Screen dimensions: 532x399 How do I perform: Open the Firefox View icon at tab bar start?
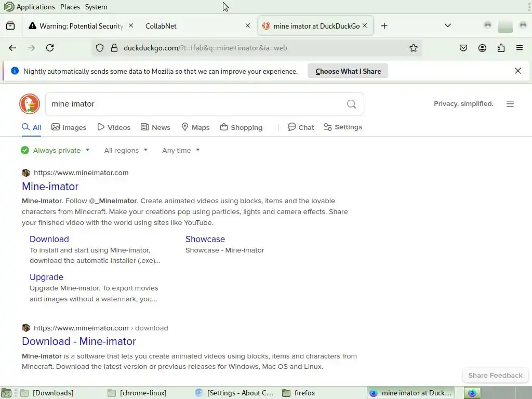[10, 26]
